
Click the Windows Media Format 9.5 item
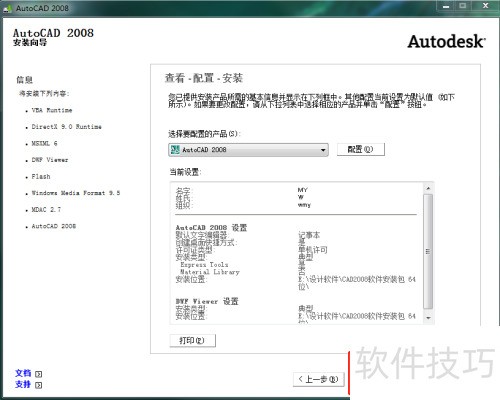tap(76, 193)
